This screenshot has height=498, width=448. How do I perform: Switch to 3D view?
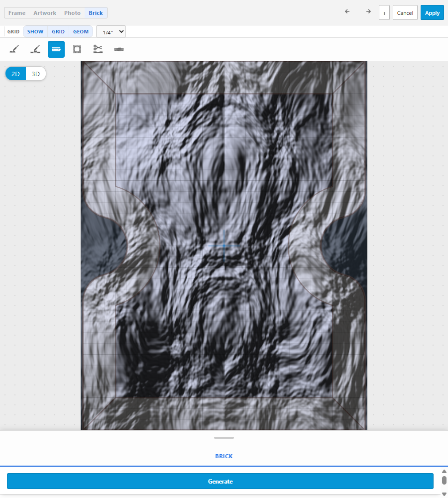35,74
